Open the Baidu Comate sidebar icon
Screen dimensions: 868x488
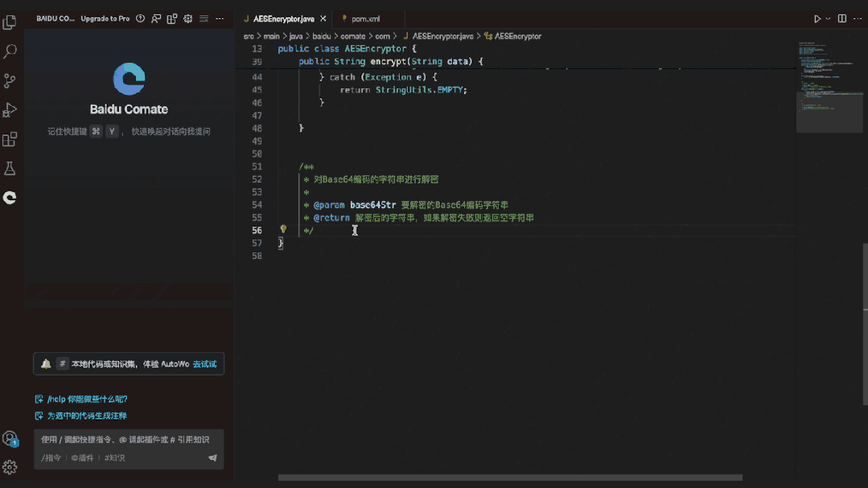(x=9, y=197)
